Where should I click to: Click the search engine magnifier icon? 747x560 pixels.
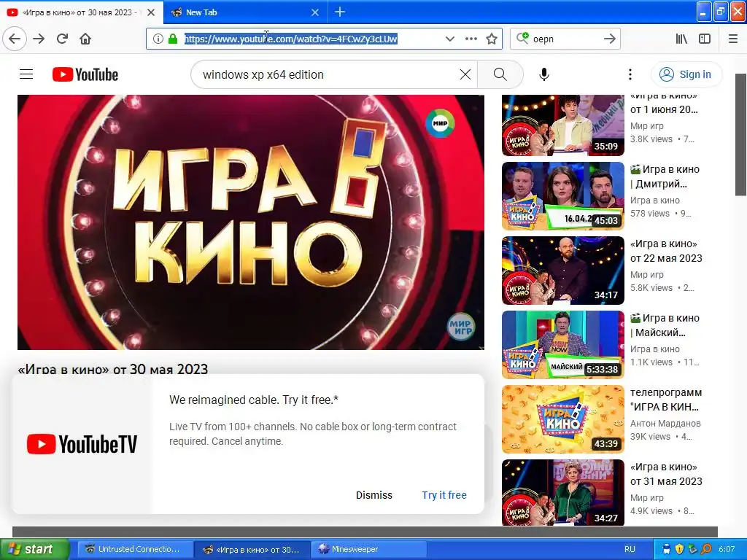(522, 39)
